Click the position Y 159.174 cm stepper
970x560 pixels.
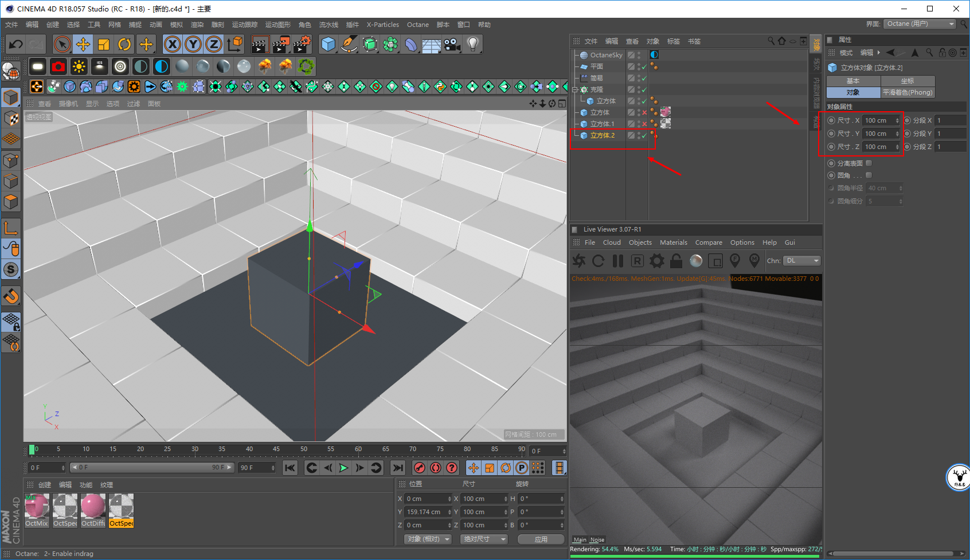449,512
